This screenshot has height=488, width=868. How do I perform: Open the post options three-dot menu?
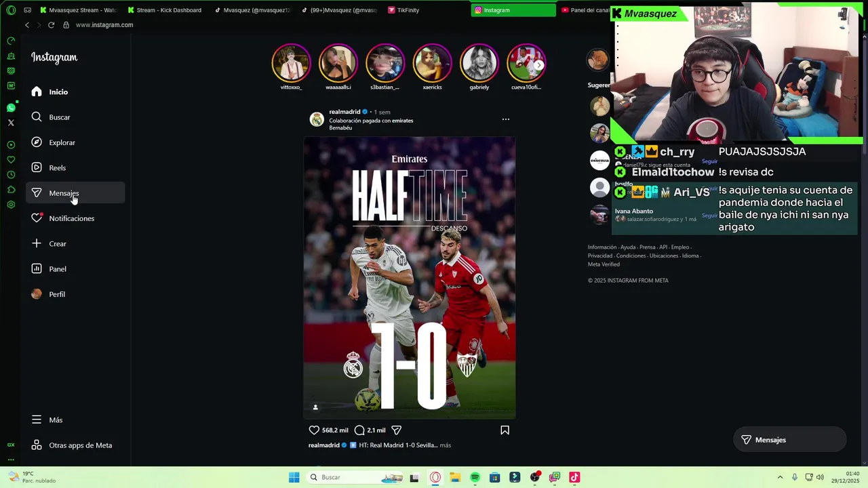tap(505, 119)
